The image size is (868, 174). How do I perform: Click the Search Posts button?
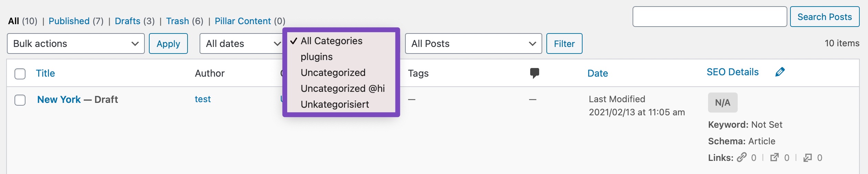coord(824,17)
